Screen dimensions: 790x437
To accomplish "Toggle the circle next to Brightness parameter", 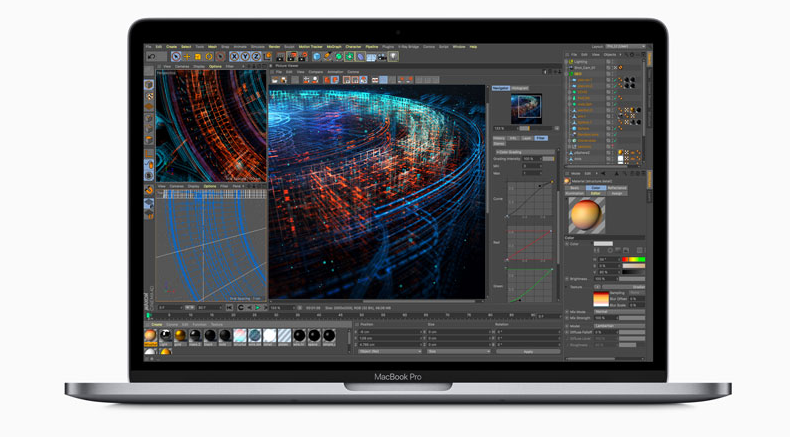I will (x=567, y=279).
